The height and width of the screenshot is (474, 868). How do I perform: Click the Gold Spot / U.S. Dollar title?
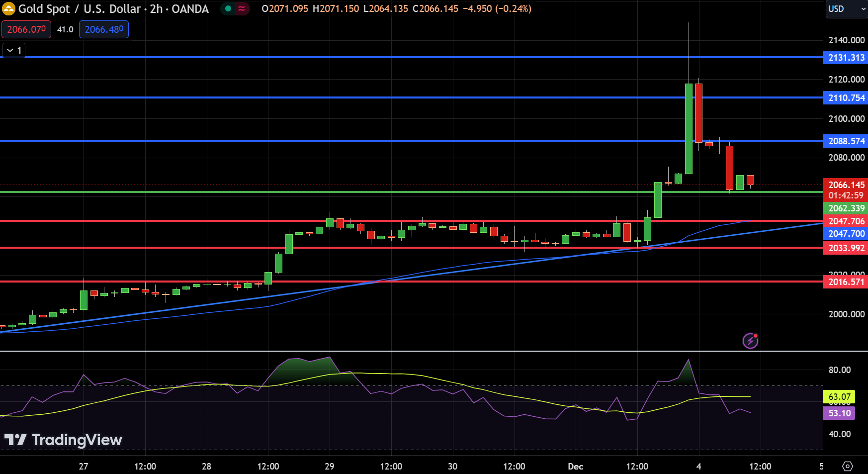[x=80, y=9]
